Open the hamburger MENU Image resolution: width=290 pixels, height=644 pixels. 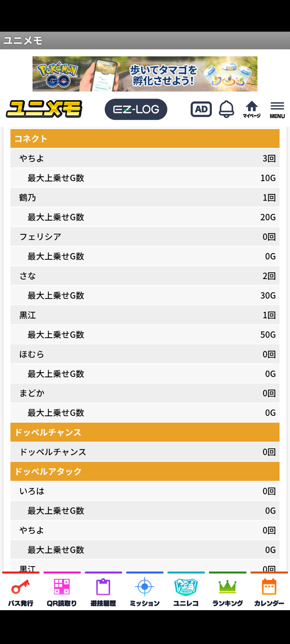(277, 110)
